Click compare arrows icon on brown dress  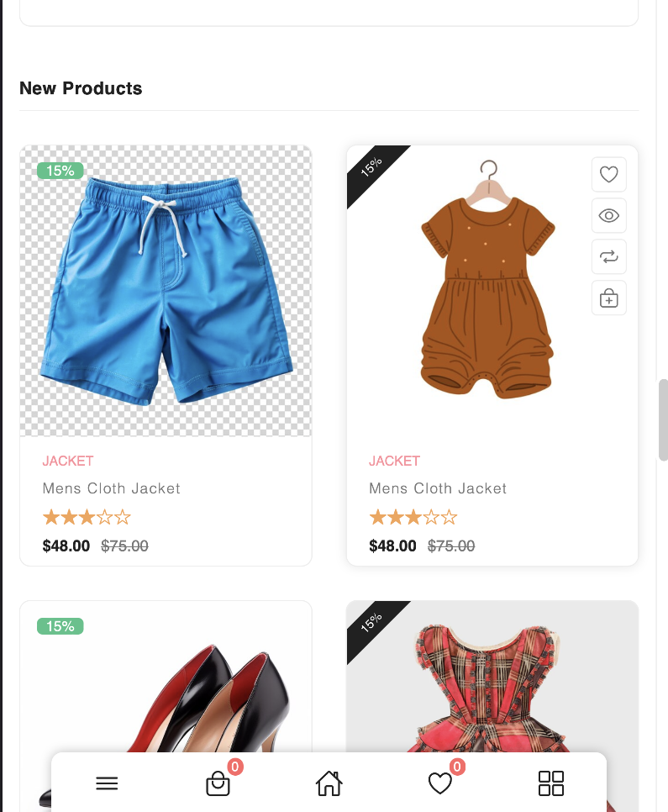[608, 257]
